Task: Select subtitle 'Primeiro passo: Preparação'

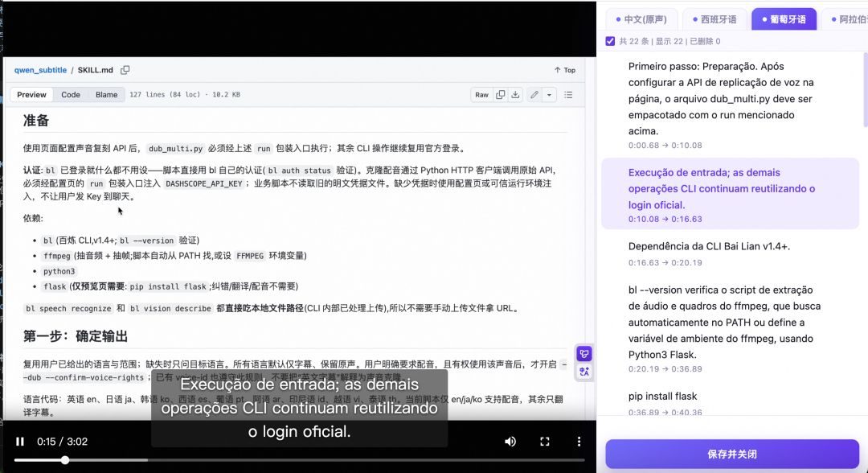Action: 730,105
